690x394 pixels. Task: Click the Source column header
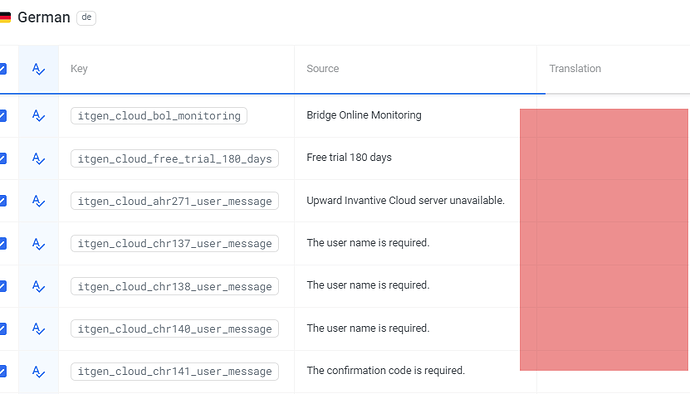tap(323, 69)
